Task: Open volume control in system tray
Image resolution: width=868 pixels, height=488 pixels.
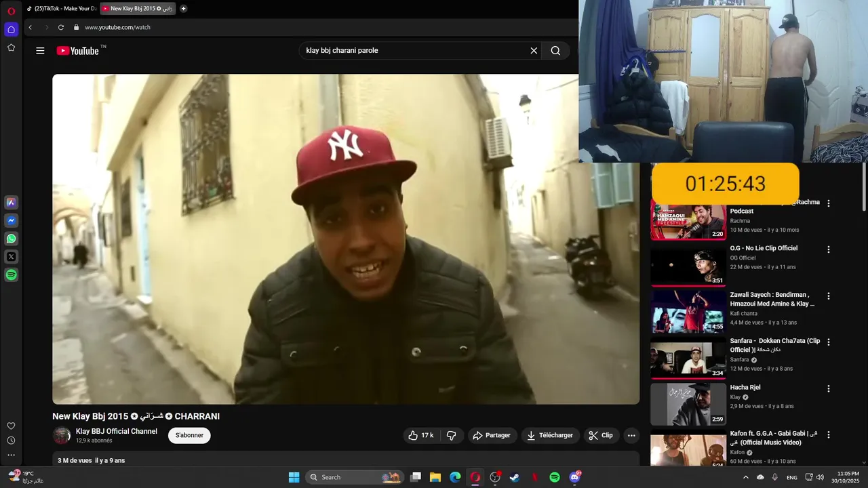Action: 821,477
